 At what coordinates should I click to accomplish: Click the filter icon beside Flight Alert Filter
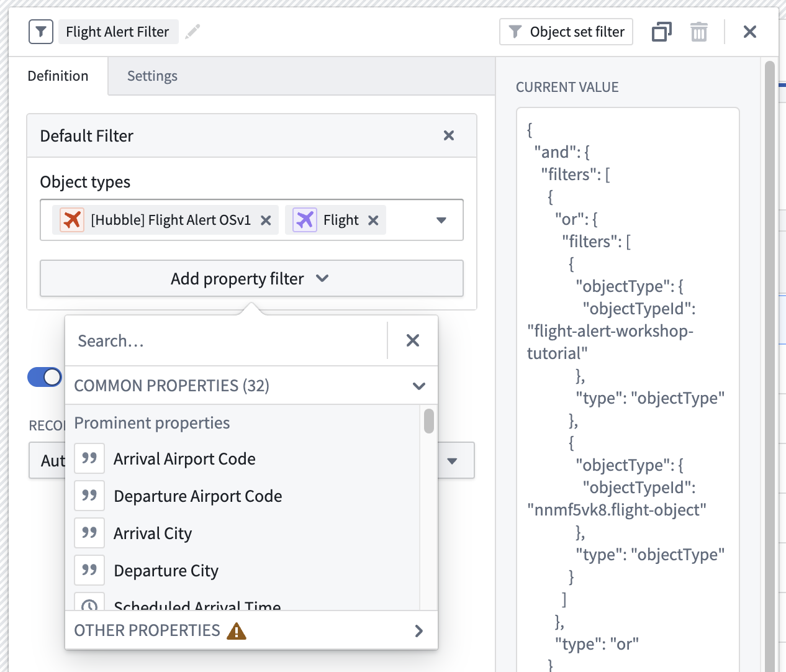coord(40,31)
